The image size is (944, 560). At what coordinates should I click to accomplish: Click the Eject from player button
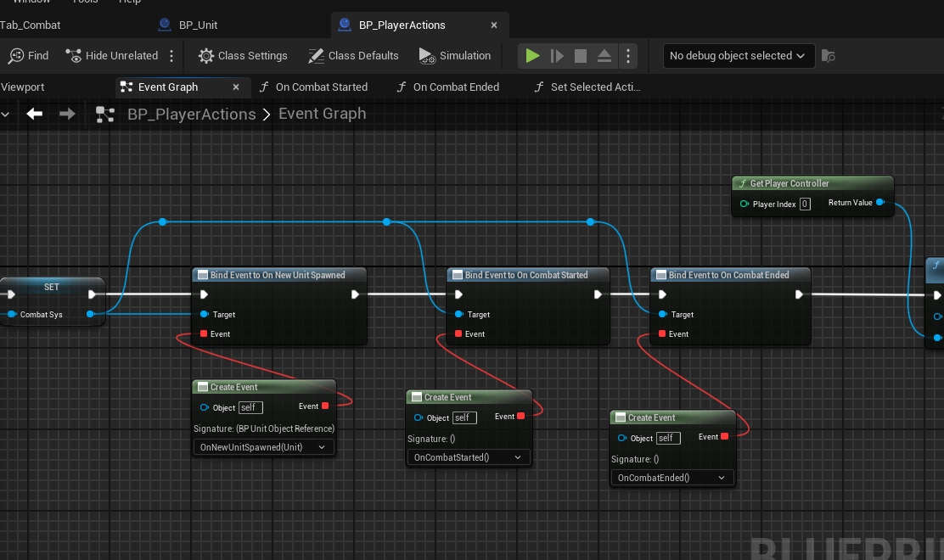pos(604,56)
